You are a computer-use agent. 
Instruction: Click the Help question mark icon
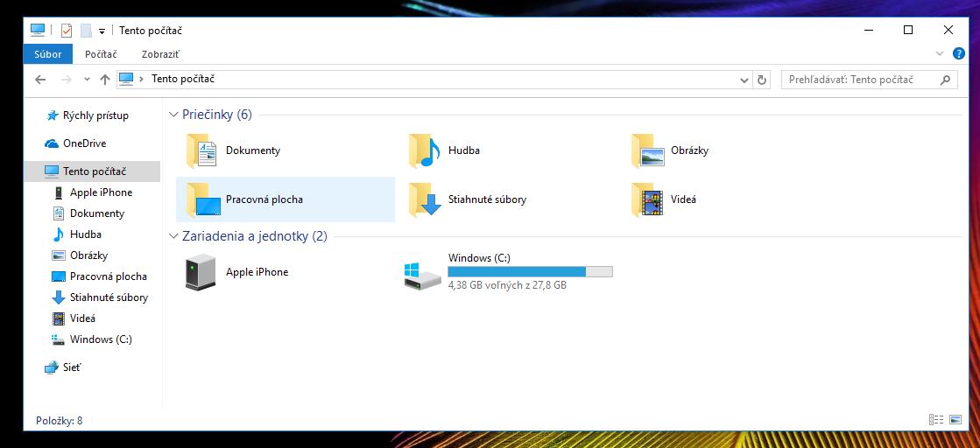(959, 53)
